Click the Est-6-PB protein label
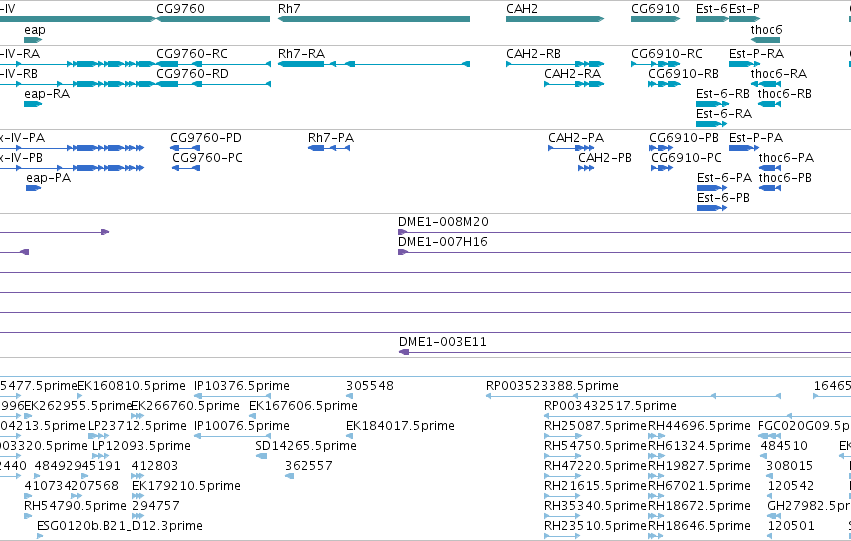This screenshot has width=851, height=541. coord(723,198)
